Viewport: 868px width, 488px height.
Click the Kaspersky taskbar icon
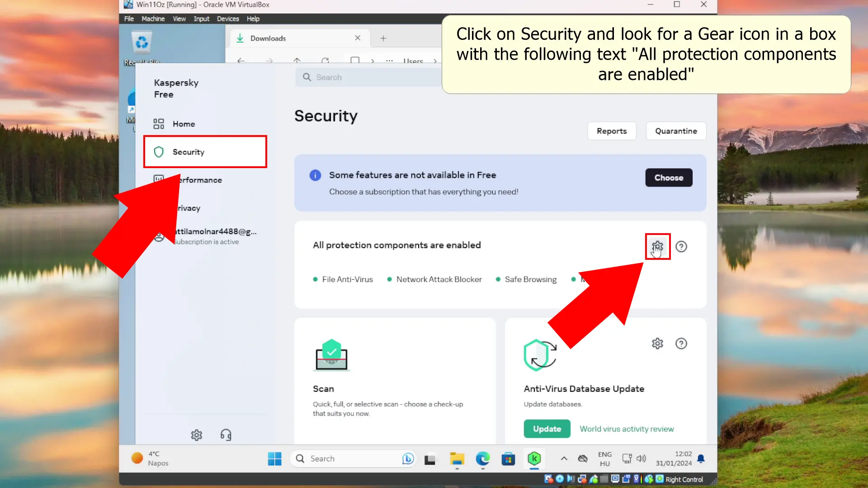(x=535, y=458)
